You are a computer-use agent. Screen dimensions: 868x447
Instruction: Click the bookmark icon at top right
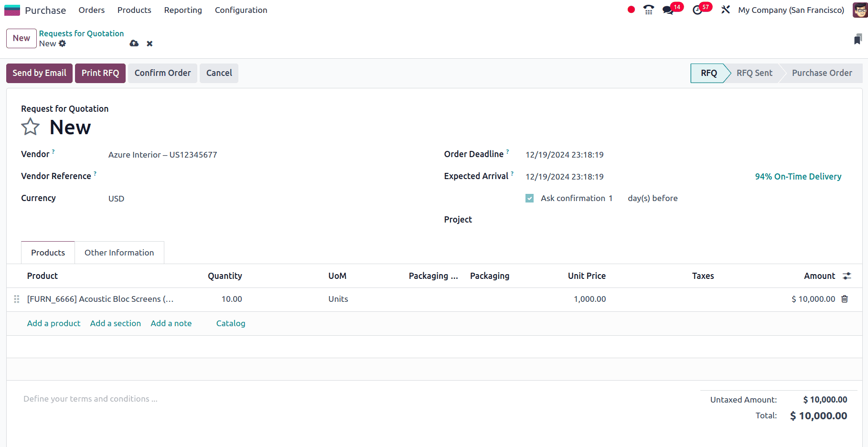(858, 39)
